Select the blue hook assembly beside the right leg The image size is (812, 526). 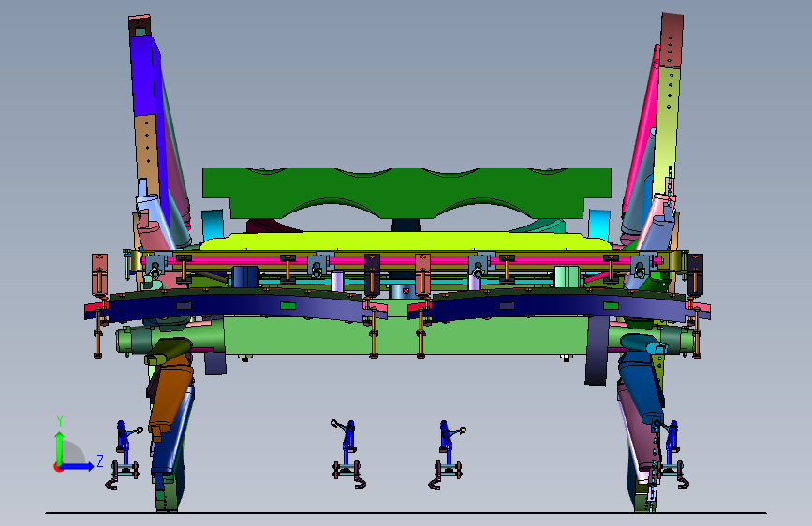click(673, 455)
